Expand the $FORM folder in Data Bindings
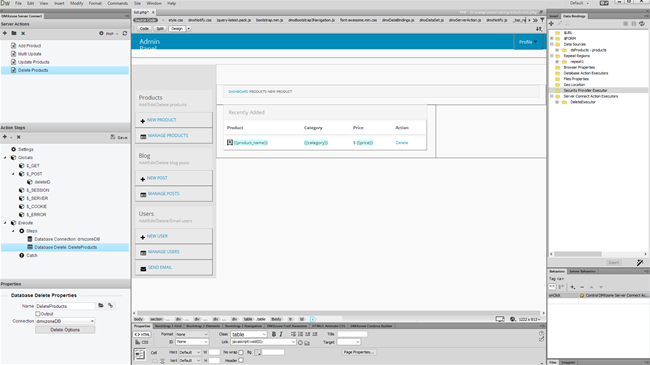Viewport: 650px width, 365px height. 552,38
